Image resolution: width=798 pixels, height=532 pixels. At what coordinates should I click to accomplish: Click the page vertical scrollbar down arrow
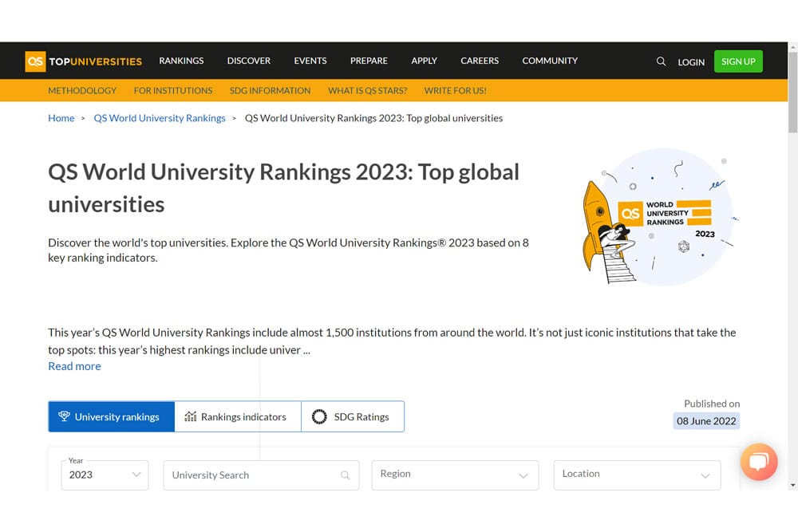point(792,484)
